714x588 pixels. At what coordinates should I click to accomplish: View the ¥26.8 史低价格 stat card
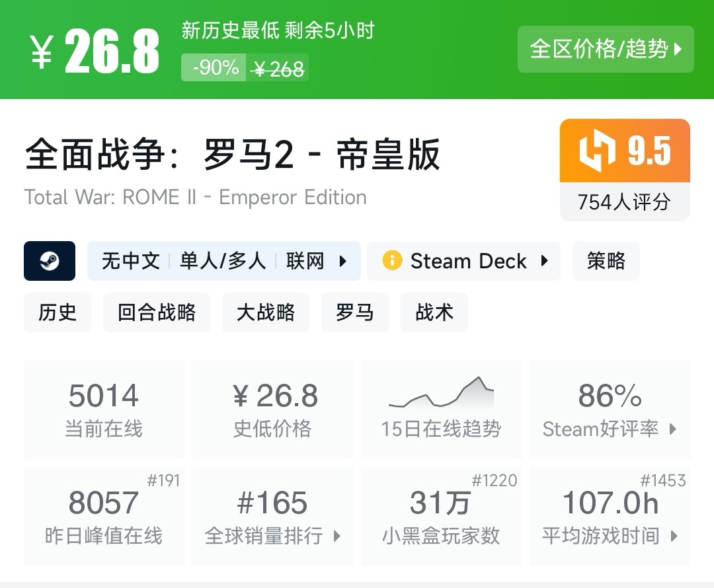[272, 409]
